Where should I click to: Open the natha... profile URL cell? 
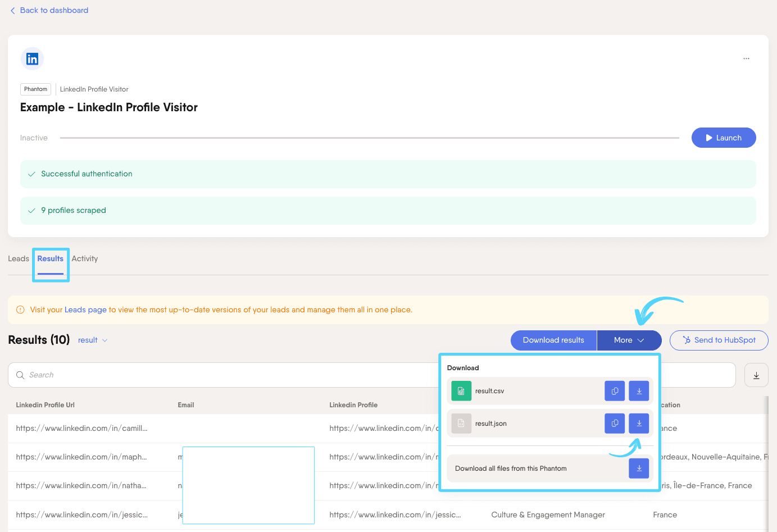tap(81, 485)
